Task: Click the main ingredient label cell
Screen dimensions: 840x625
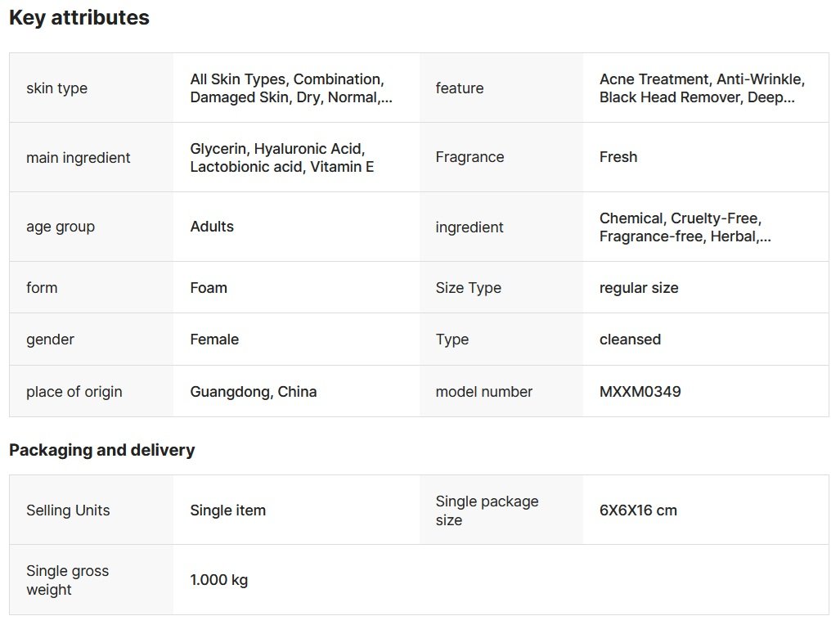Action: (x=79, y=158)
